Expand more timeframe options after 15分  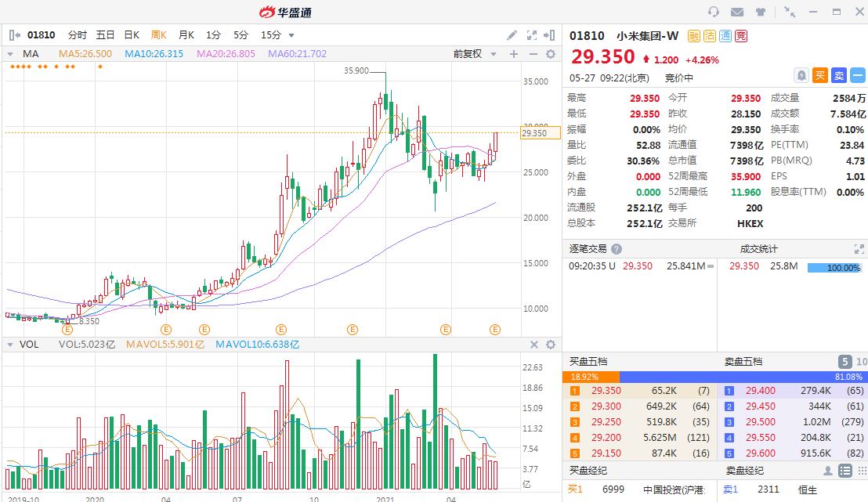(x=291, y=35)
